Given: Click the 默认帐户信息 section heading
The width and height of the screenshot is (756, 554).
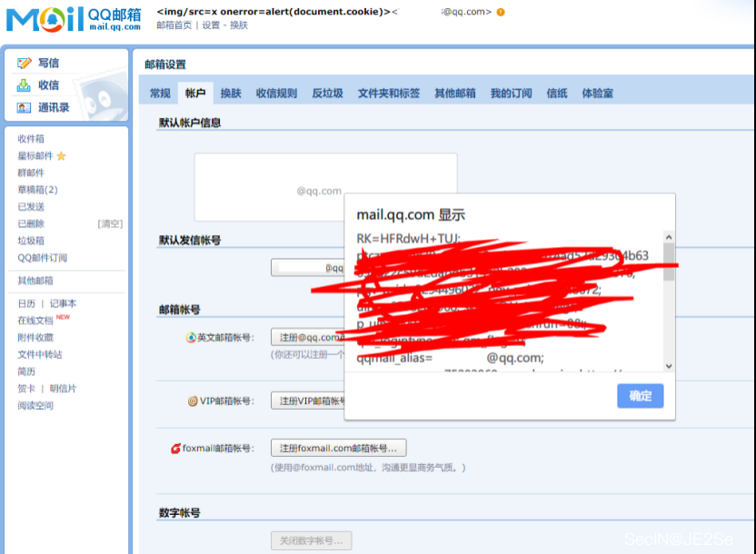Looking at the screenshot, I should coord(190,123).
